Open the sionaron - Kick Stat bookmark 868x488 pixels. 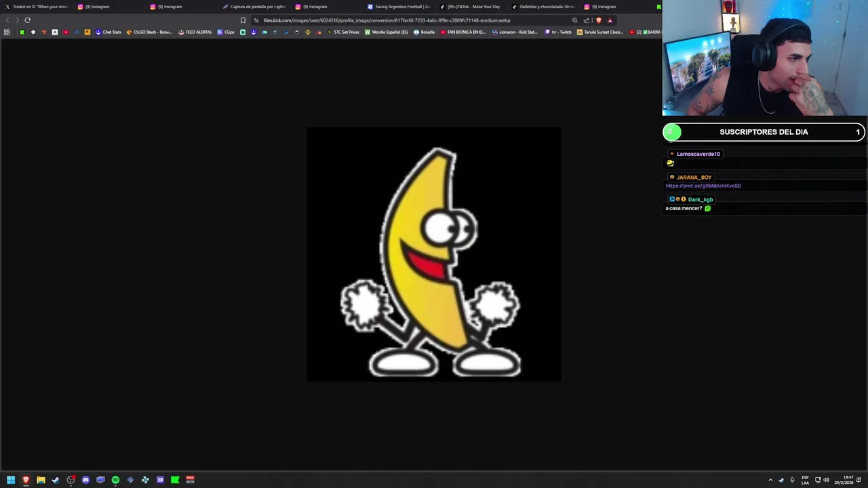pyautogui.click(x=515, y=32)
